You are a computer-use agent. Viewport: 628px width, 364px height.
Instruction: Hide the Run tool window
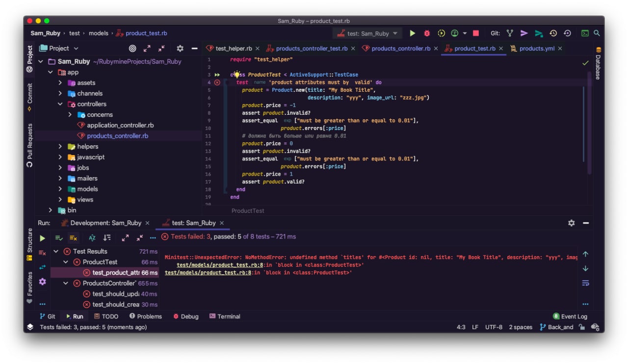pos(586,223)
